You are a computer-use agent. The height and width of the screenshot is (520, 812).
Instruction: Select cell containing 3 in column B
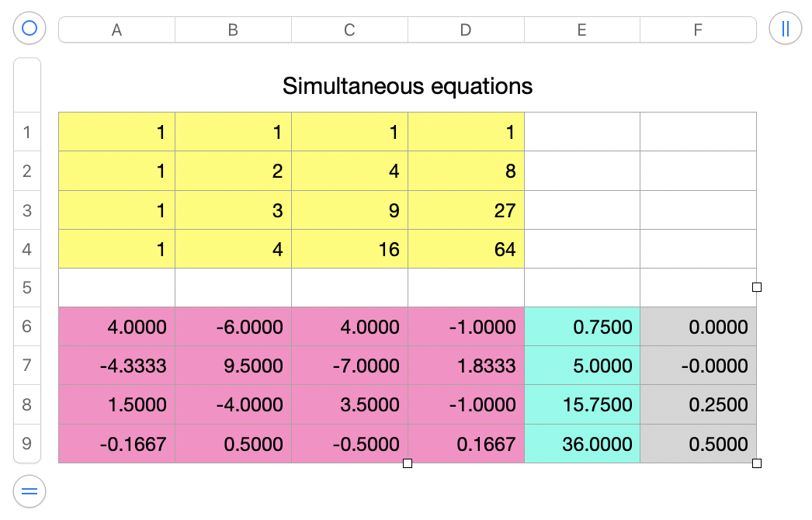pos(233,210)
